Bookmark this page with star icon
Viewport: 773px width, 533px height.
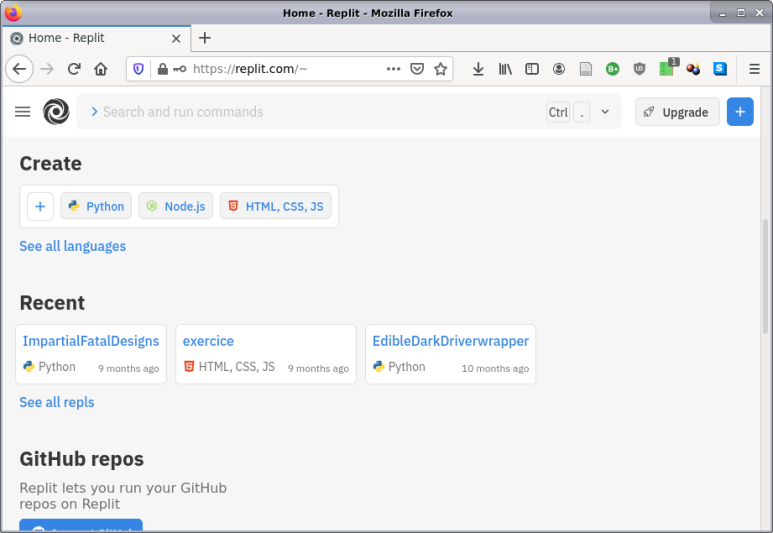[x=441, y=69]
